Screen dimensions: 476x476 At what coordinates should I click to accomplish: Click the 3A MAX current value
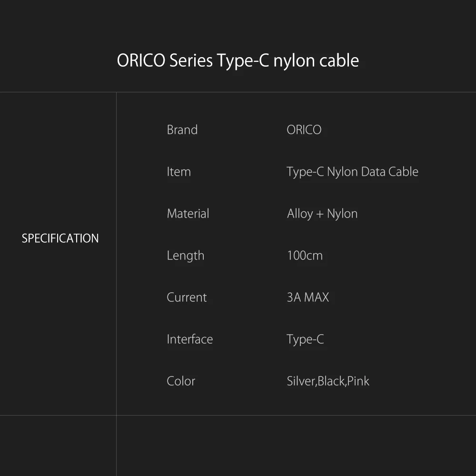[307, 297]
